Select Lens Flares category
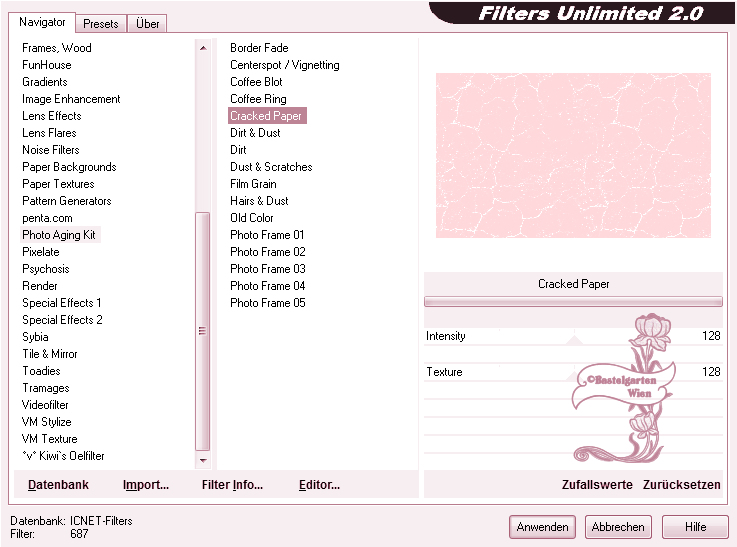Viewport: 737px width, 547px height. click(49, 133)
